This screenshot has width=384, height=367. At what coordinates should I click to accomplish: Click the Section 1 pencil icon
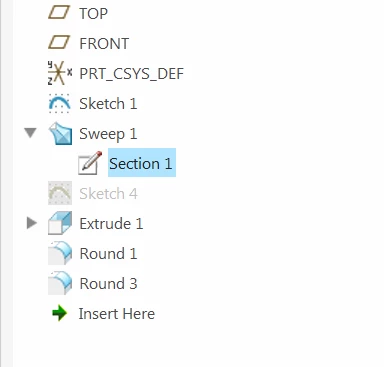pyautogui.click(x=90, y=163)
